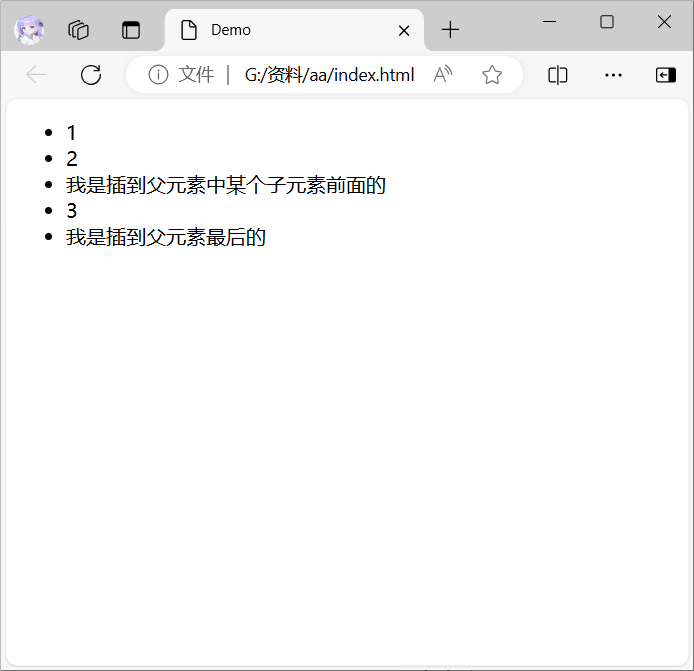Maximize the browser window

coord(607,22)
